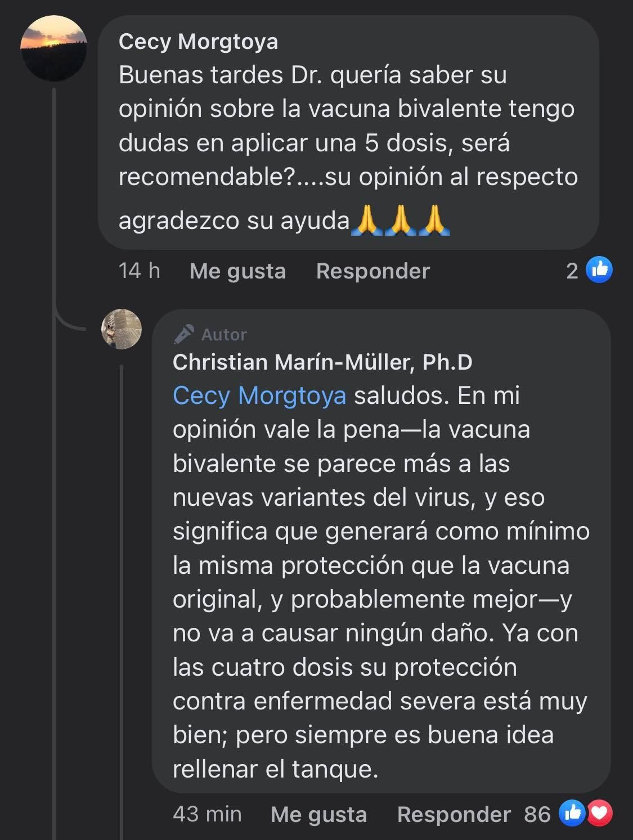Open Christian Marín-Müller's profile picture
Image resolution: width=633 pixels, height=840 pixels.
[122, 329]
